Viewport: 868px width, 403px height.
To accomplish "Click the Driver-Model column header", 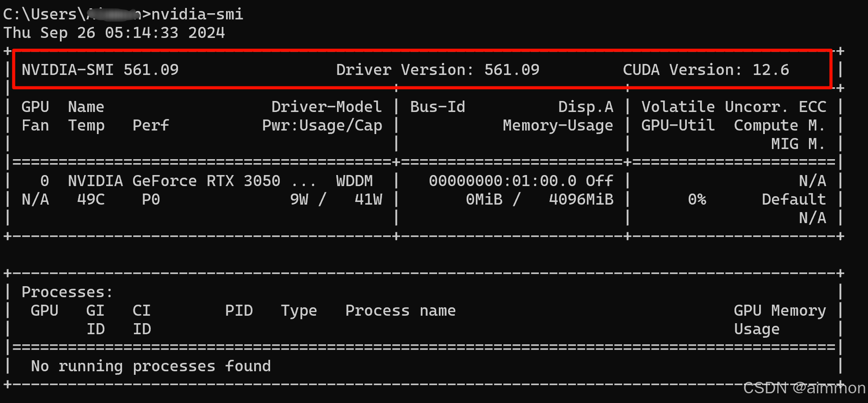I will coord(326,107).
